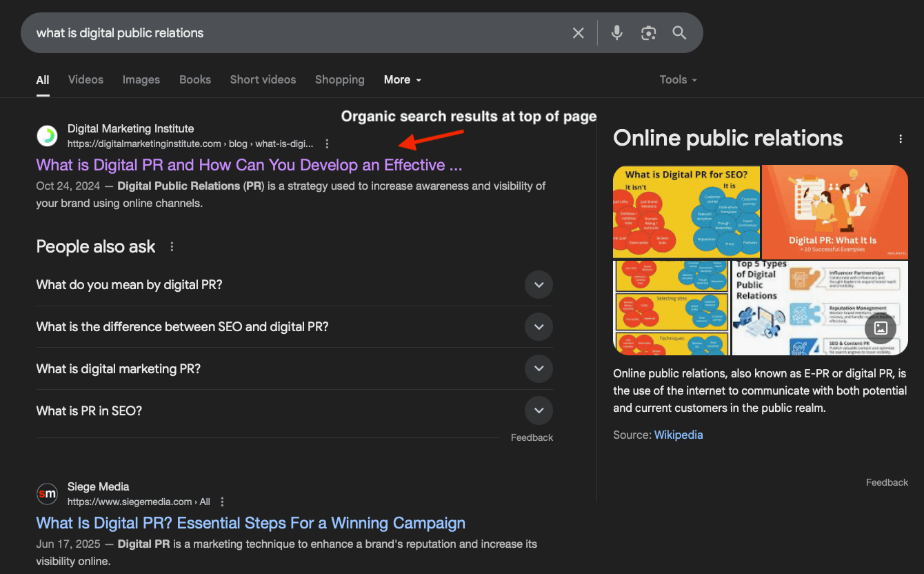The width and height of the screenshot is (924, 574).
Task: Open the Tools dropdown
Action: (678, 80)
